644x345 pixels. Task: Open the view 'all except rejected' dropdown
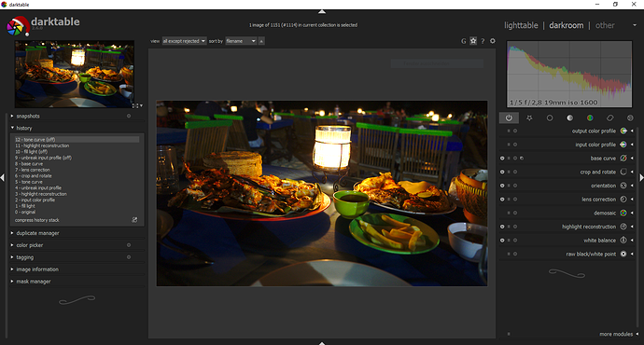[184, 41]
